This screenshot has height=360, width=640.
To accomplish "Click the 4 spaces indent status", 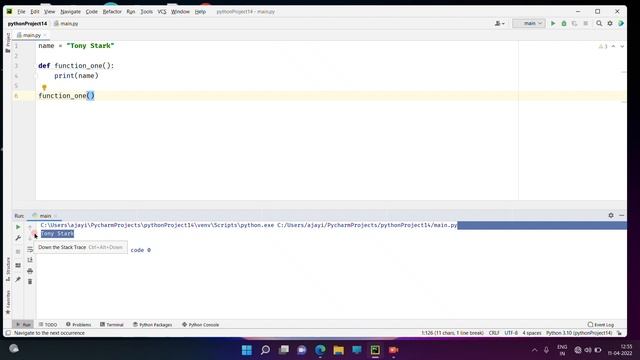I will (532, 333).
